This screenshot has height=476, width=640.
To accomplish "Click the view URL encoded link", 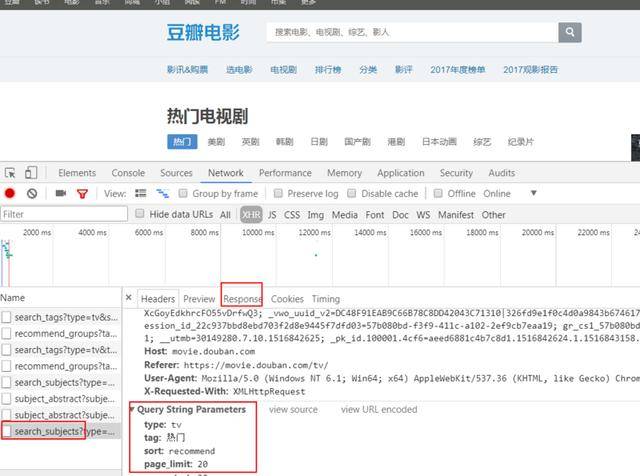I will coord(379,409).
